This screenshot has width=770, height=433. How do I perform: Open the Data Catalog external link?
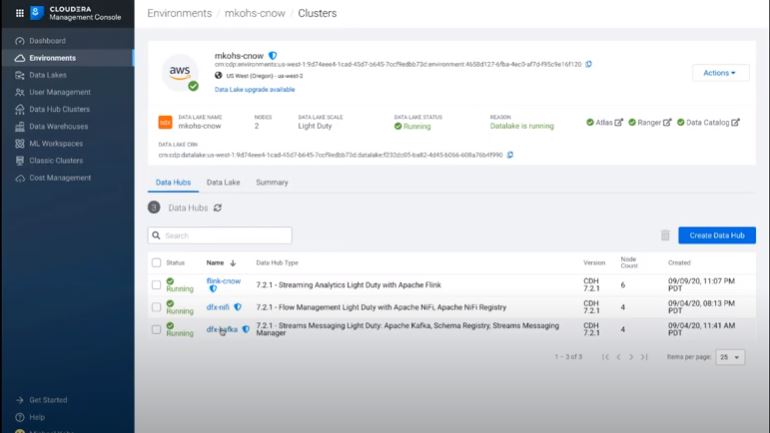(x=708, y=122)
